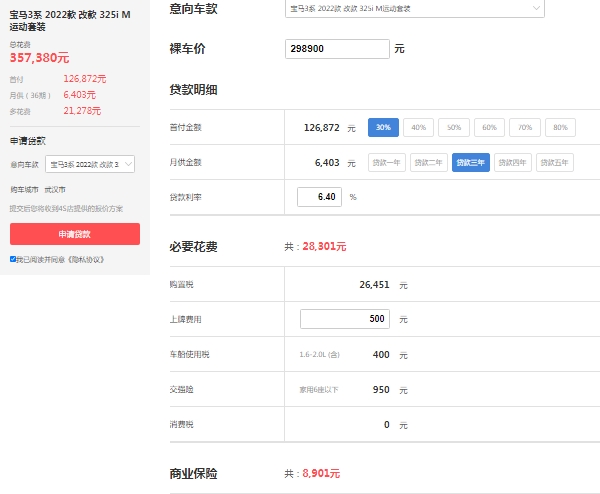Screen dimensions: 600x494
Task: Select the 30% down payment option
Action: pos(383,128)
